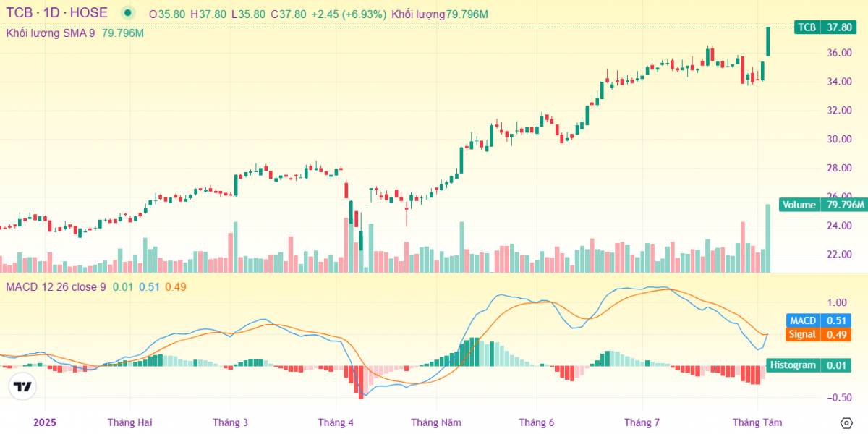
Task: Click the 0.49 value in the MACD legend
Action: coord(176,286)
